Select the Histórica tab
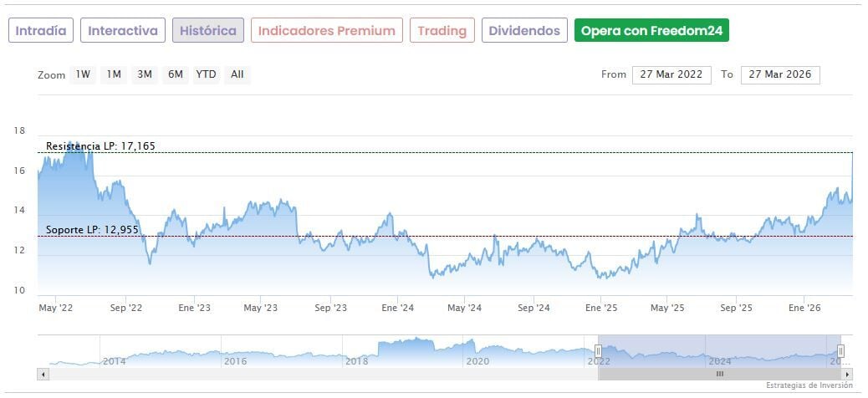 pos(208,31)
